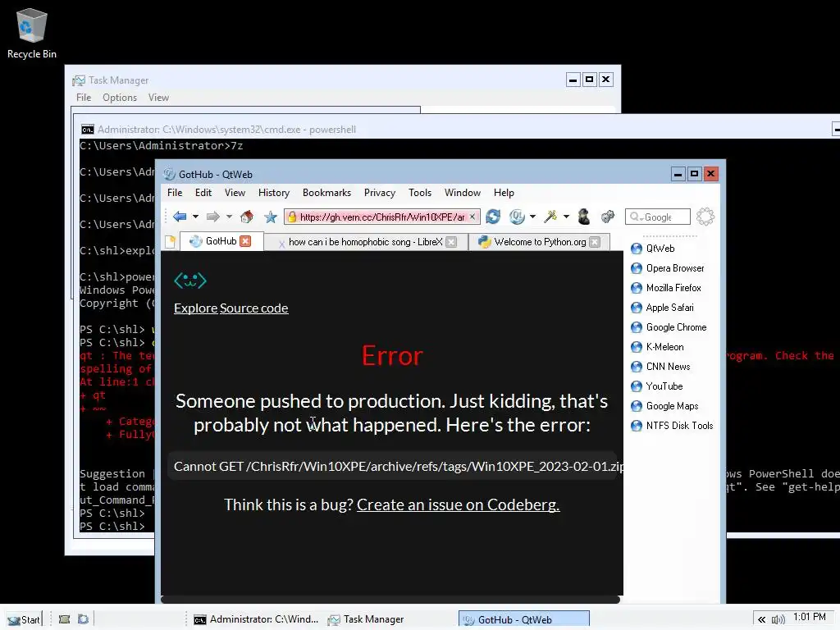Open QtWeb File menu
Image resolution: width=840 pixels, height=630 pixels.
pyautogui.click(x=175, y=192)
